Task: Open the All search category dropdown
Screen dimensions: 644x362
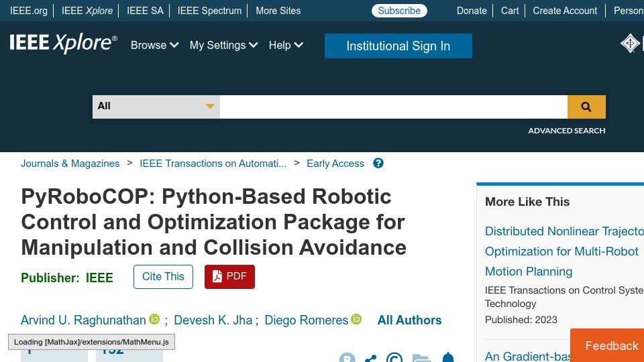Action: [x=156, y=107]
